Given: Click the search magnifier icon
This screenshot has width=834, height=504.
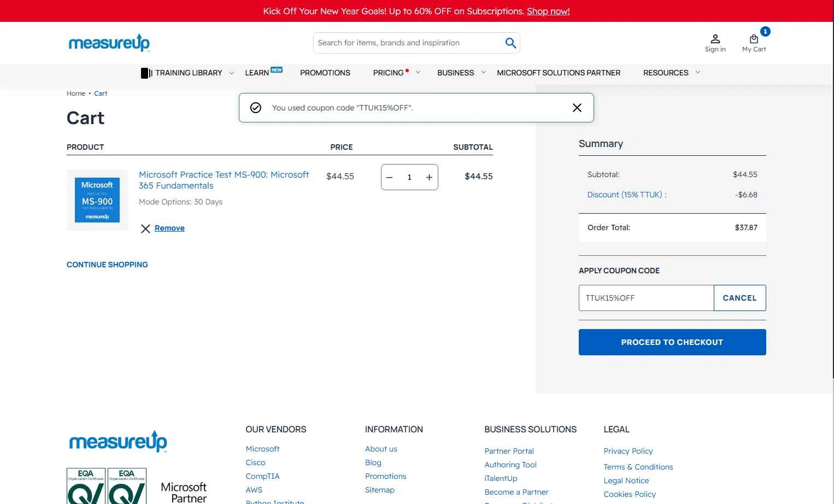Looking at the screenshot, I should pyautogui.click(x=510, y=43).
